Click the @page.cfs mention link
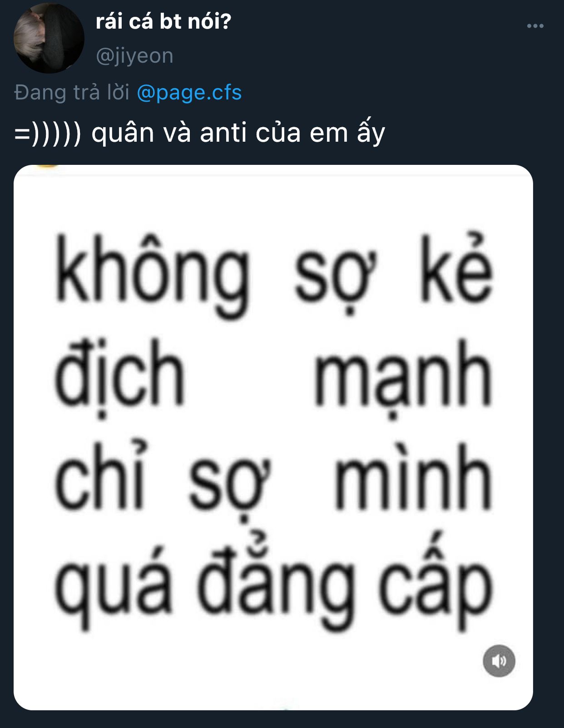Image resolution: width=564 pixels, height=728 pixels. (189, 92)
